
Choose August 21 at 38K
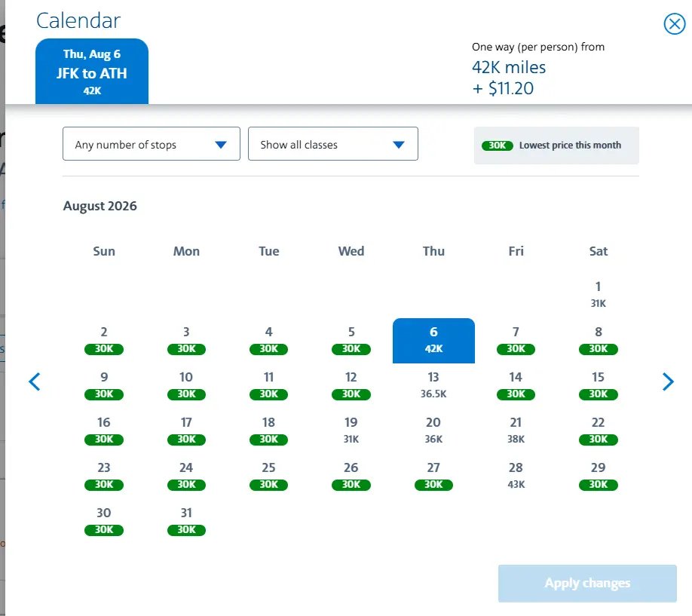point(516,430)
